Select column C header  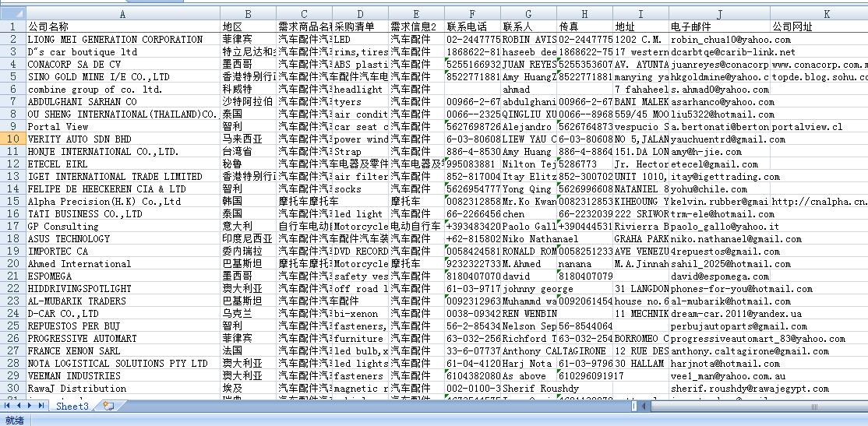click(305, 14)
